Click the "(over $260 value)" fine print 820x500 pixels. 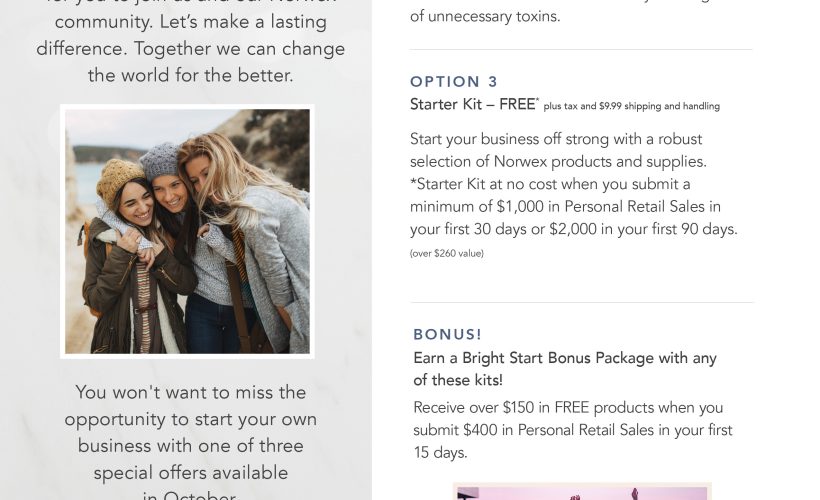point(446,254)
